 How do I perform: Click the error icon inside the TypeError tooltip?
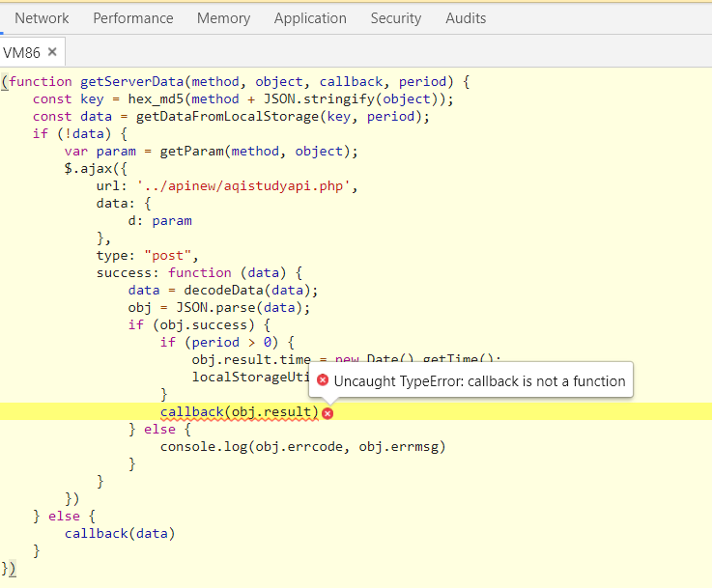(x=323, y=380)
